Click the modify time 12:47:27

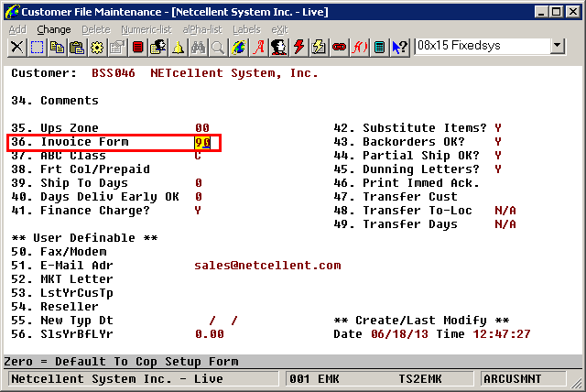pos(502,334)
